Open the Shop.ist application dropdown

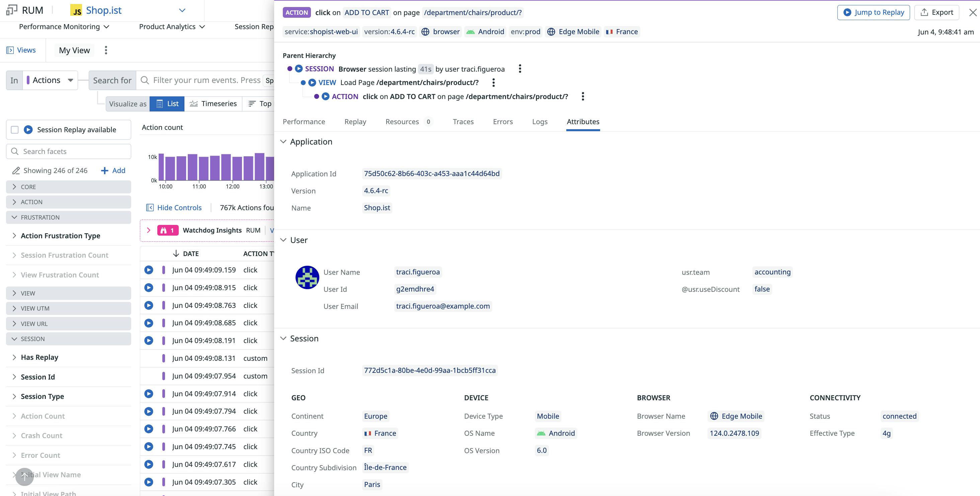click(181, 10)
